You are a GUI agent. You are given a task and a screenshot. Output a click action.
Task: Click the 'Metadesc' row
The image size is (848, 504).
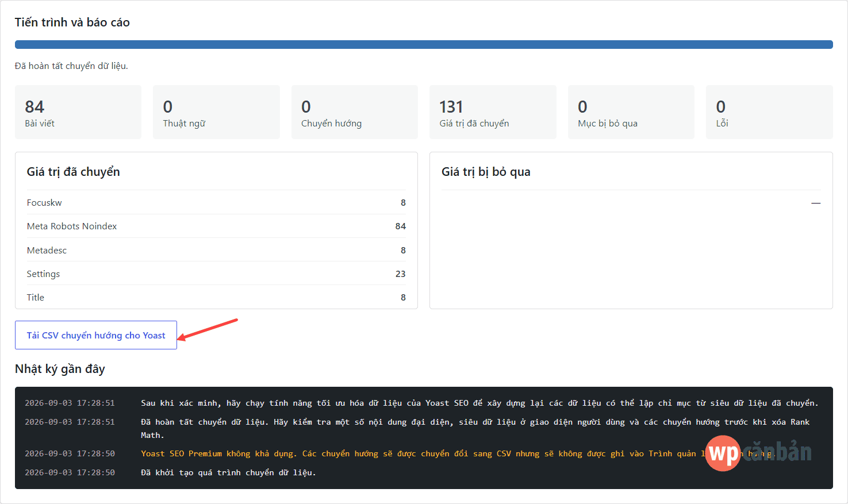click(x=216, y=250)
